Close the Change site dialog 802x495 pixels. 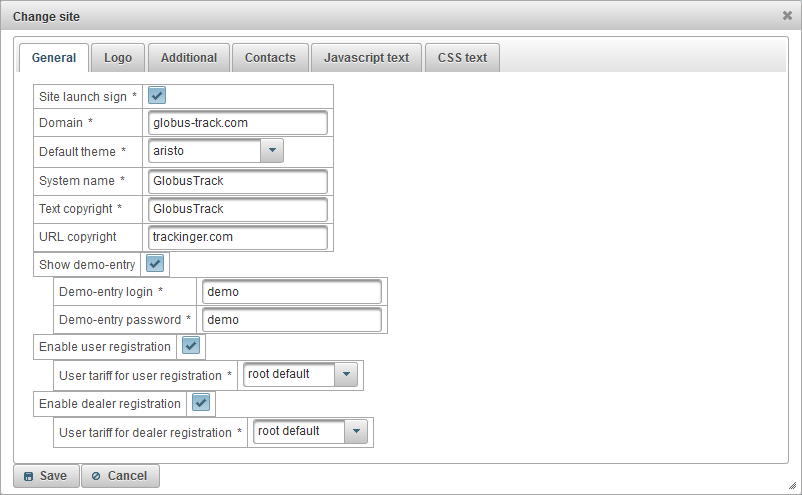tap(787, 16)
